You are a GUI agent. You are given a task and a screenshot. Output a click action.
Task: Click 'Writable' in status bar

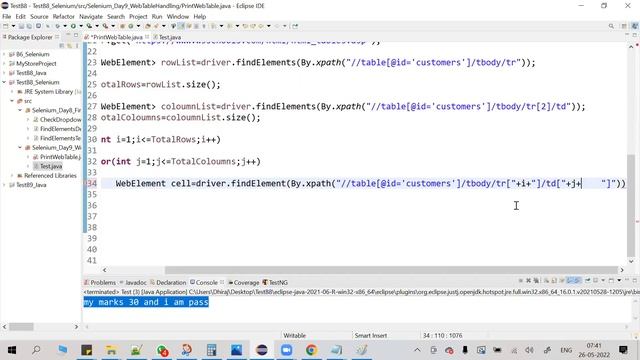pyautogui.click(x=294, y=336)
